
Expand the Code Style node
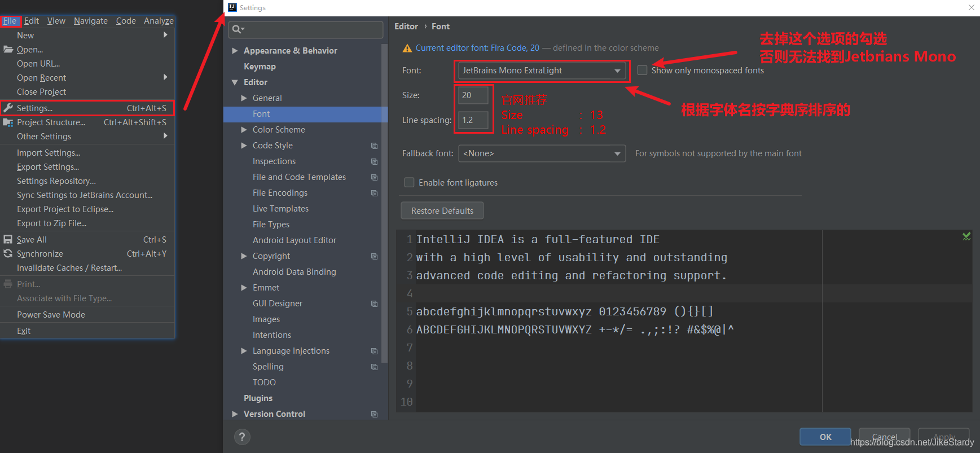(244, 146)
